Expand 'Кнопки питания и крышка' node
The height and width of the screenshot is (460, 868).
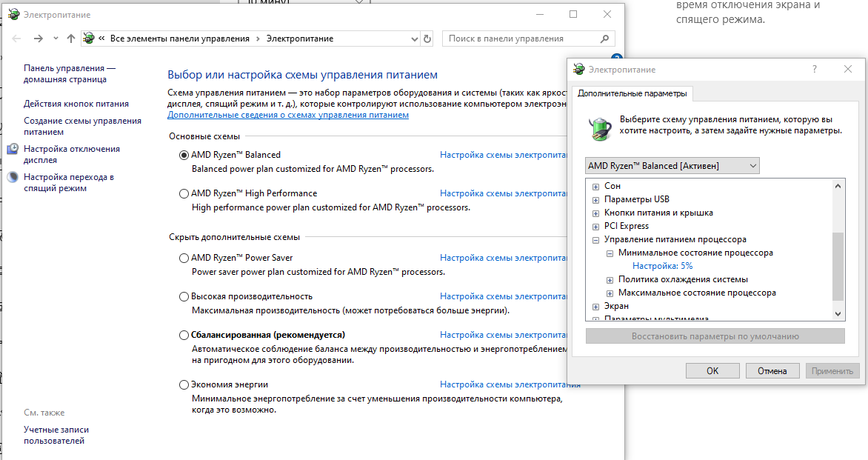(595, 213)
